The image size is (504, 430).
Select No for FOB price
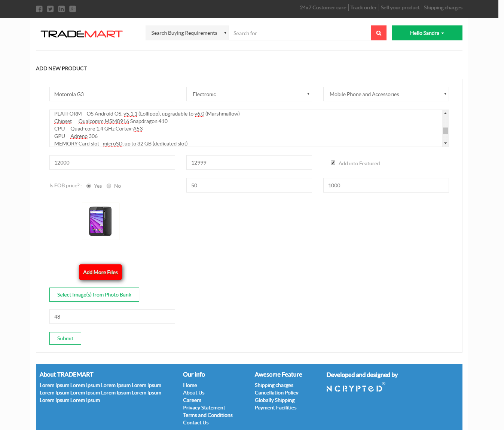click(109, 186)
